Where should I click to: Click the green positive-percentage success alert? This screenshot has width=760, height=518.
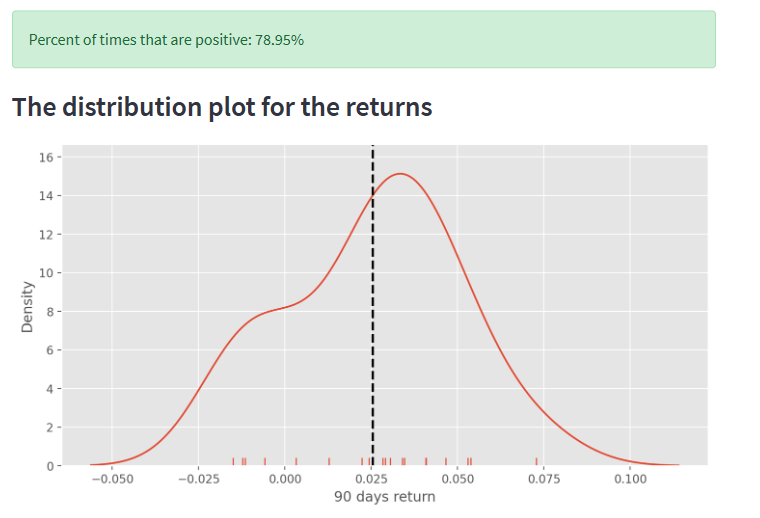tap(364, 39)
